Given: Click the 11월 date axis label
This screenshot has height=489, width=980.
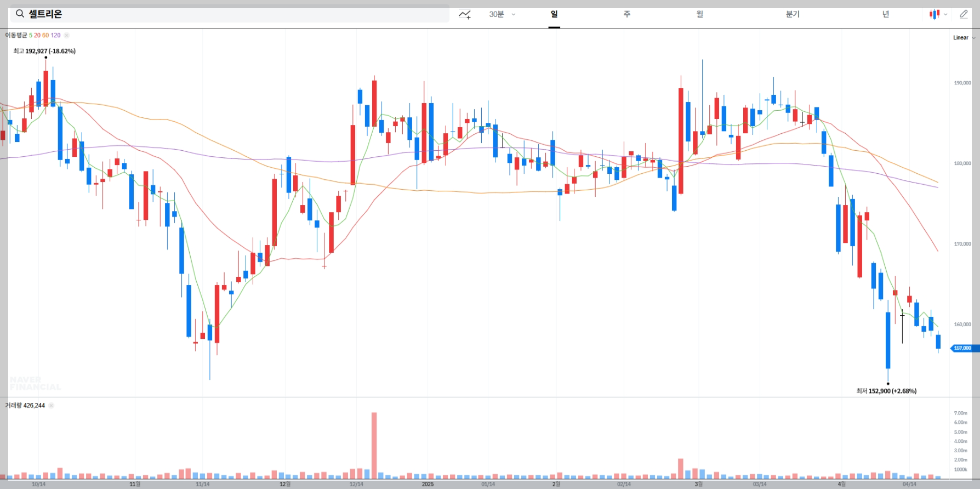Looking at the screenshot, I should coord(135,484).
